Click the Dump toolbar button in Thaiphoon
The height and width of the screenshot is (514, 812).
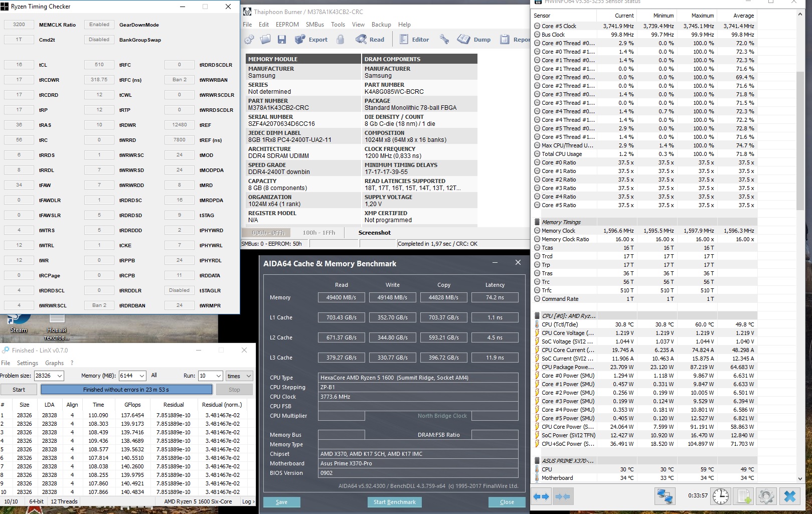[x=474, y=40]
